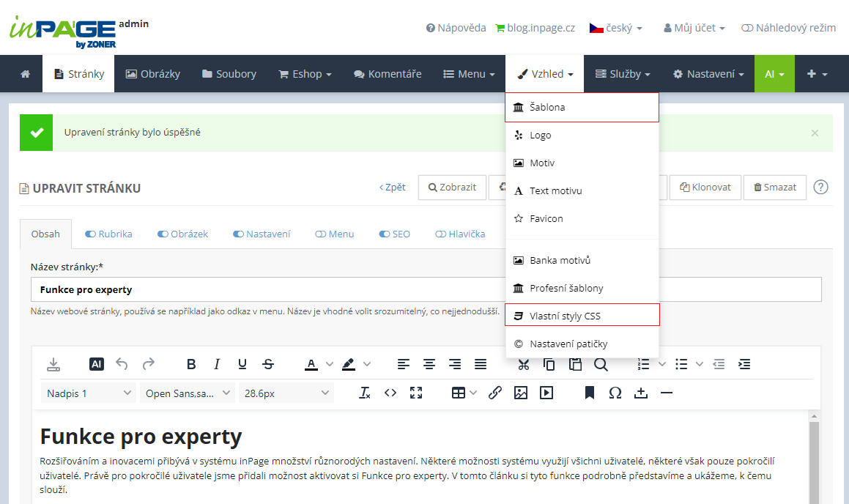Toggle italic text formatting

click(217, 364)
